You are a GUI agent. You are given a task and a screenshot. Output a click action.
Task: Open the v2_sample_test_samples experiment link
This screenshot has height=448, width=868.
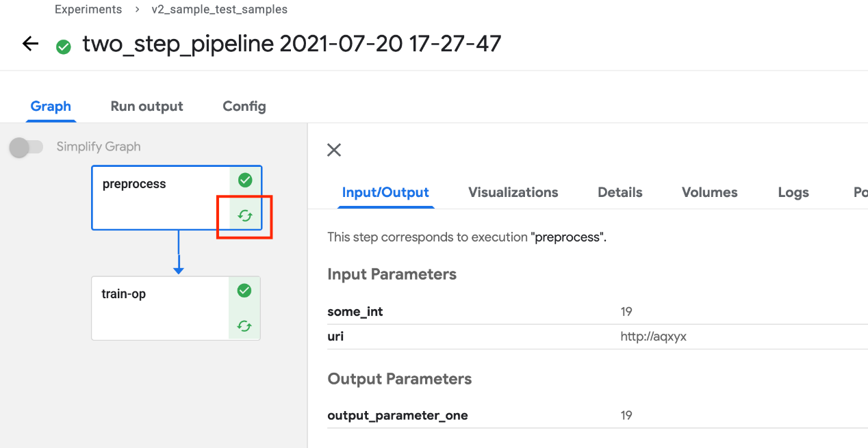(x=219, y=9)
